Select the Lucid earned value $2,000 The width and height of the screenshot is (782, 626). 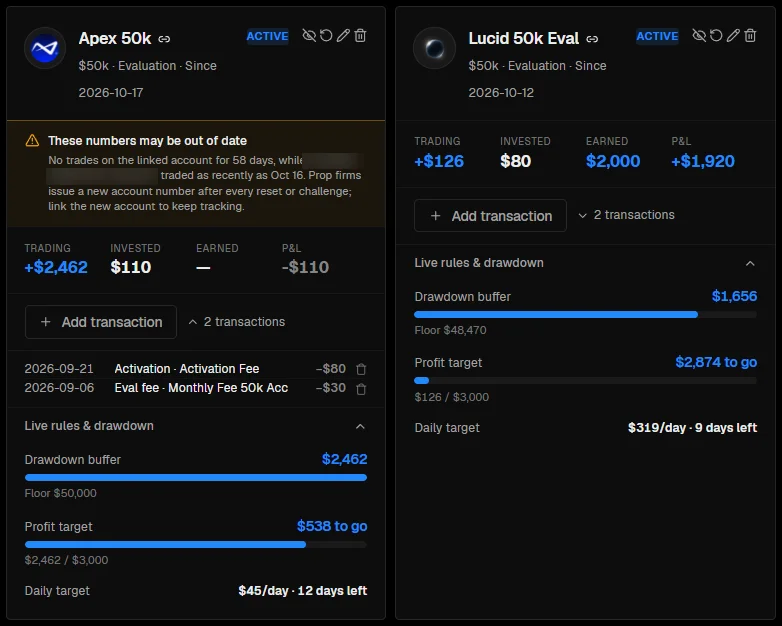click(613, 161)
